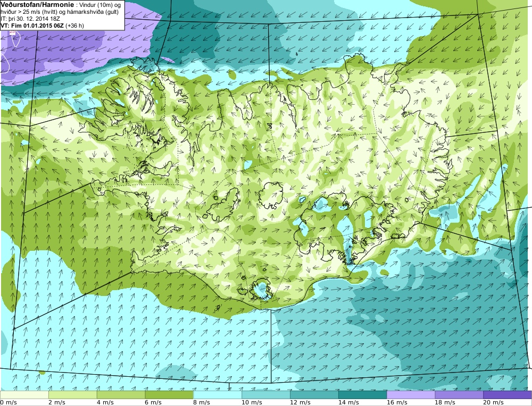532x406 pixels.
Task: Click the teal 12–14 m/s legend swatch
Action: 314,395
